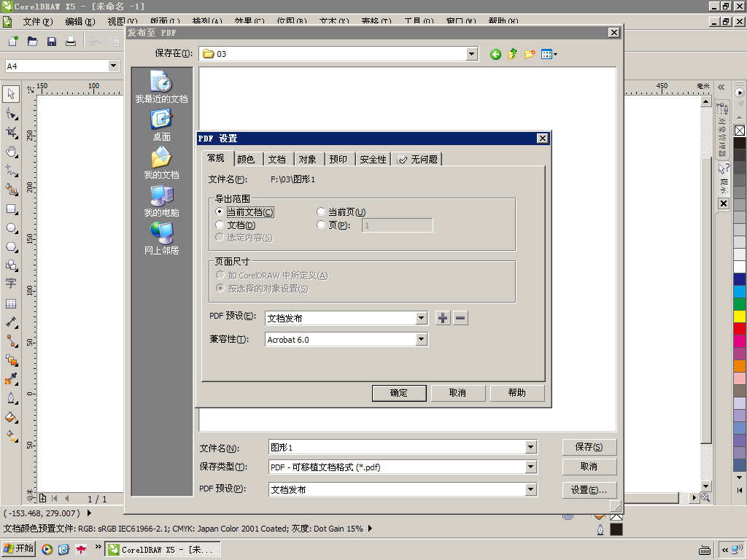Click 文件名 input field with 图形1
Image resolution: width=747 pixels, height=560 pixels.
[x=398, y=447]
